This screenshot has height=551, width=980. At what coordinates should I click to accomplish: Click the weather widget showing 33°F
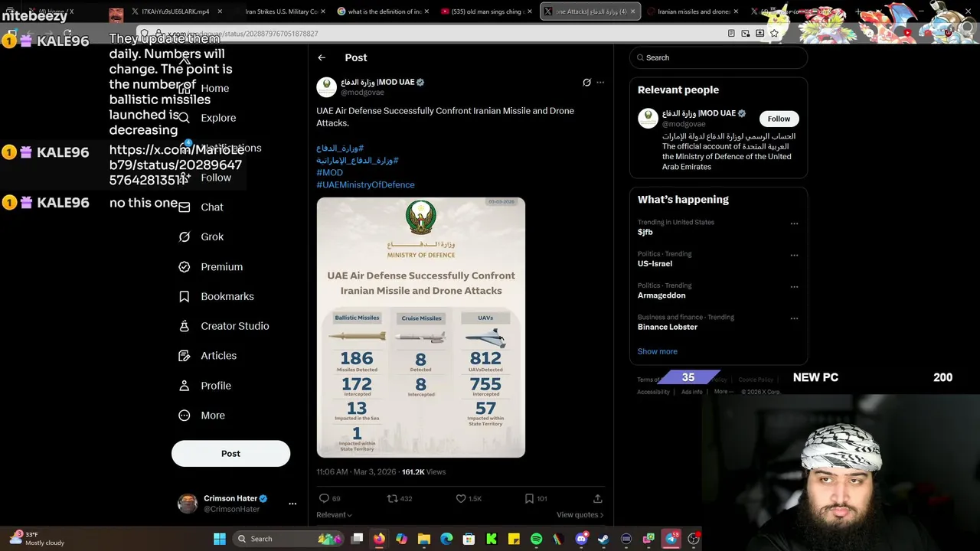(37, 539)
